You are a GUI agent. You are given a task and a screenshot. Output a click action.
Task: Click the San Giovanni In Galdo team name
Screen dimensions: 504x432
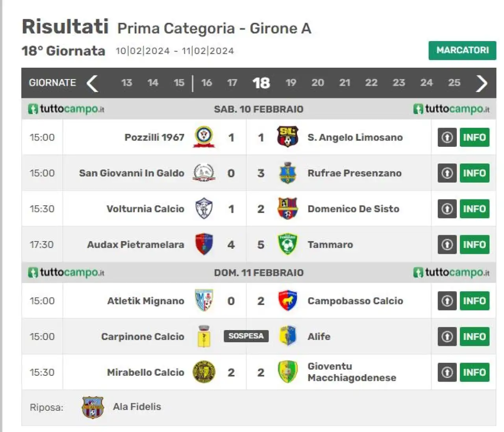132,173
